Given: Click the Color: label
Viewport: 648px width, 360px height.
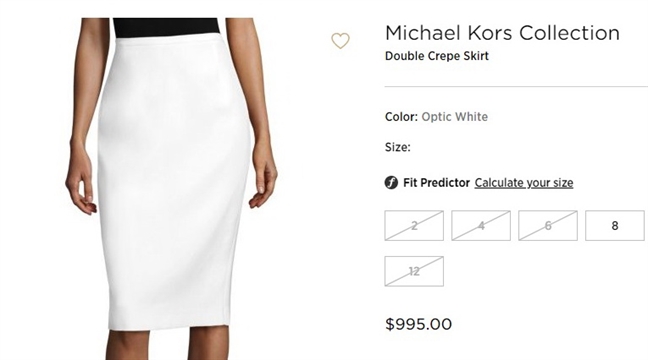Looking at the screenshot, I should click(401, 117).
